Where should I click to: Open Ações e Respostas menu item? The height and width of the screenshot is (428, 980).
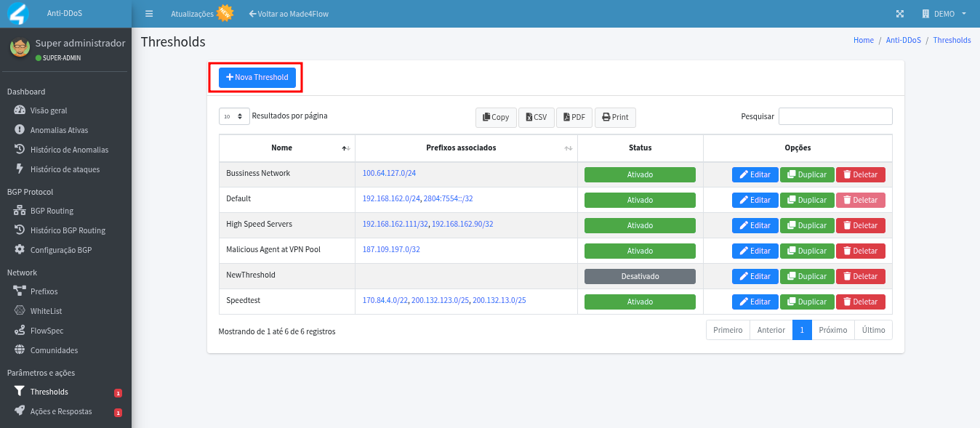(60, 411)
